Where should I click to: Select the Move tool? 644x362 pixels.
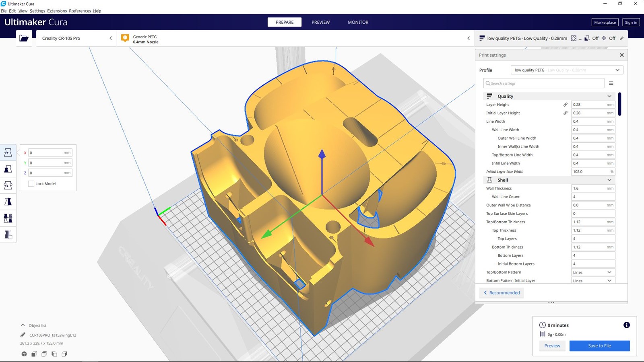click(x=8, y=152)
